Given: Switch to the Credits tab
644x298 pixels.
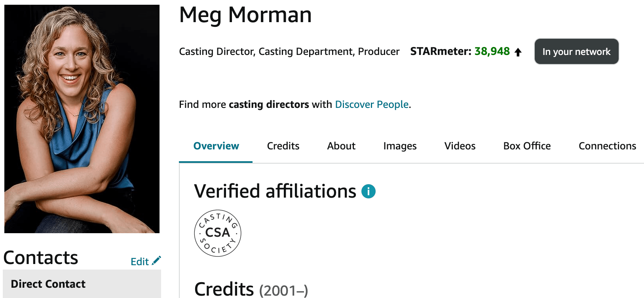Looking at the screenshot, I should (283, 146).
